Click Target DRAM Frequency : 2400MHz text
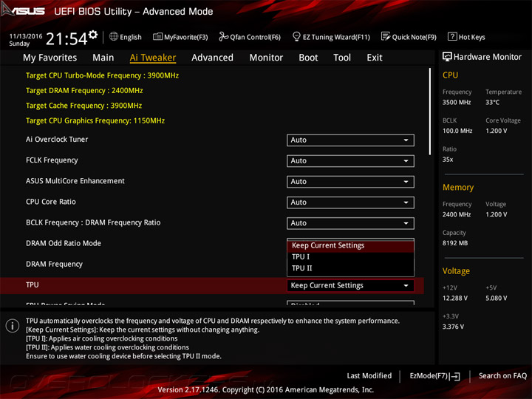The width and height of the screenshot is (532, 399). coord(84,91)
